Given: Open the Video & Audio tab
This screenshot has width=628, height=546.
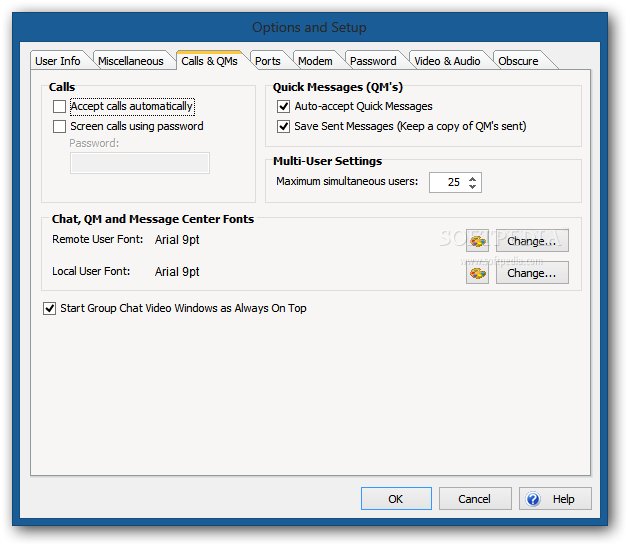Looking at the screenshot, I should (447, 61).
